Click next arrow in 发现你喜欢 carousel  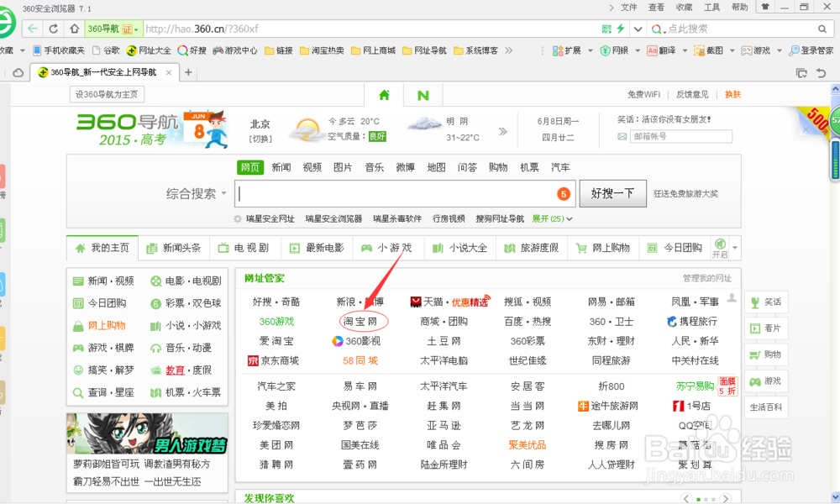coord(726,498)
